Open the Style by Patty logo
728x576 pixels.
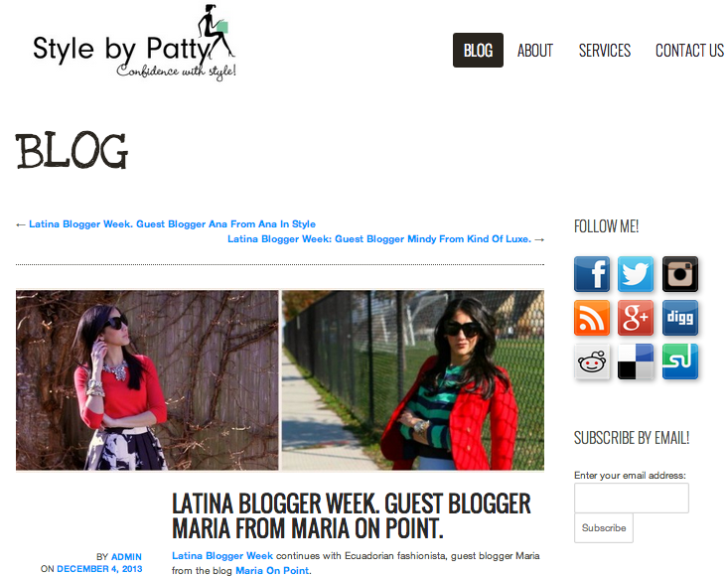click(x=134, y=43)
